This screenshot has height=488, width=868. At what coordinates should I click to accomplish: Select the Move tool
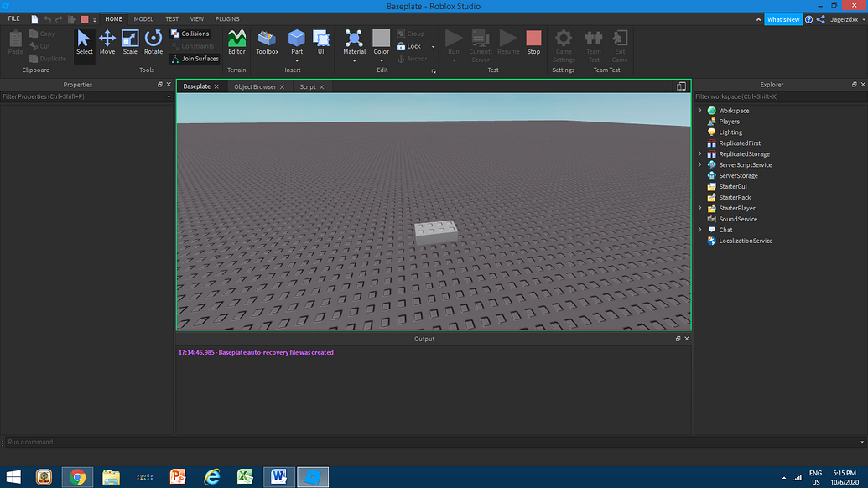click(107, 42)
